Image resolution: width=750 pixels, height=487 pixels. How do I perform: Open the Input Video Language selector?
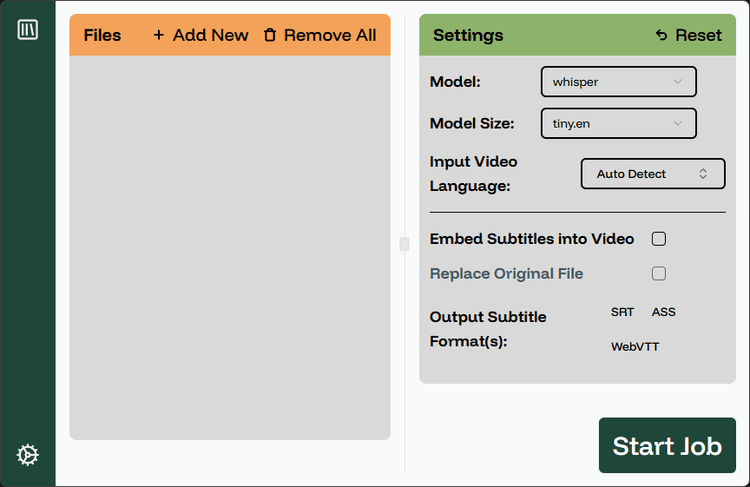point(653,174)
